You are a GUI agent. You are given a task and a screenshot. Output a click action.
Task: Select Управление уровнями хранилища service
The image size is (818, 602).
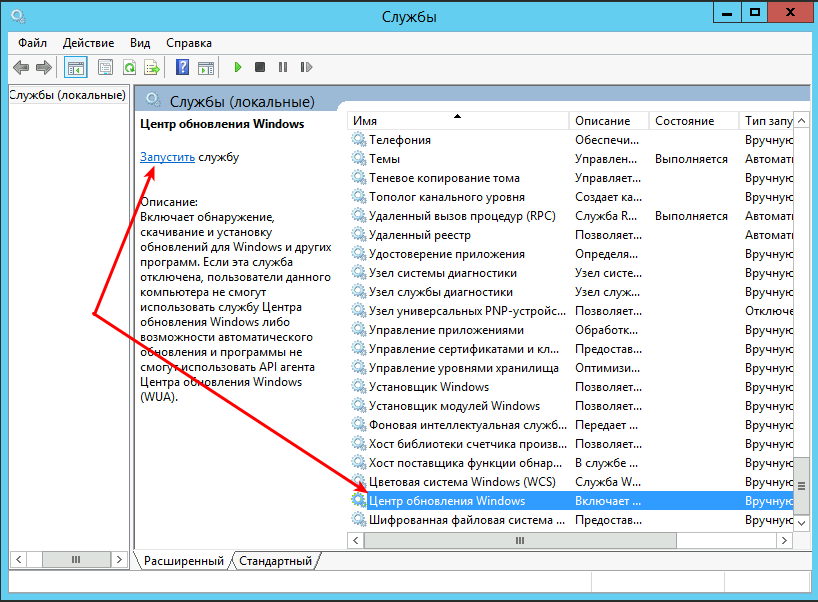coord(571,368)
